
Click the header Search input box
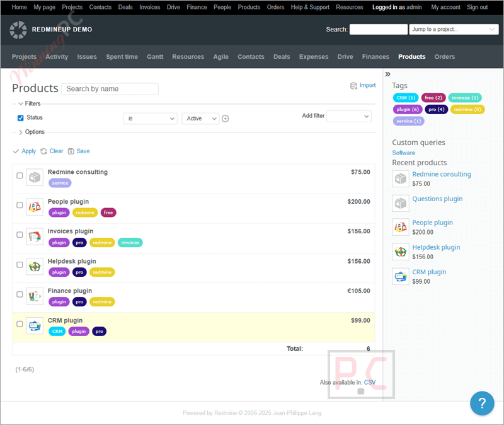379,29
